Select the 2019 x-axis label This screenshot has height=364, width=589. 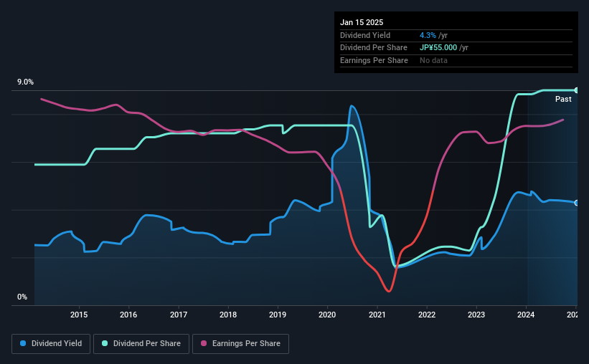[x=278, y=315]
